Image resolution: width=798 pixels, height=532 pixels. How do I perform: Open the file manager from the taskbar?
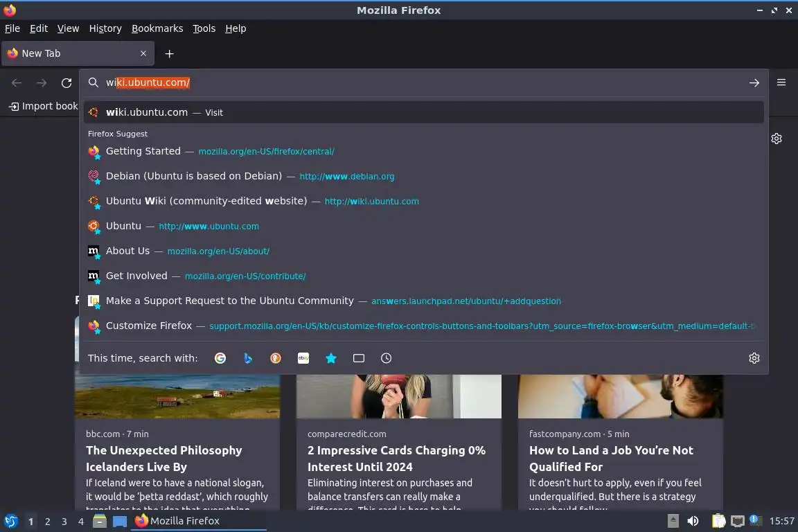coord(100,521)
